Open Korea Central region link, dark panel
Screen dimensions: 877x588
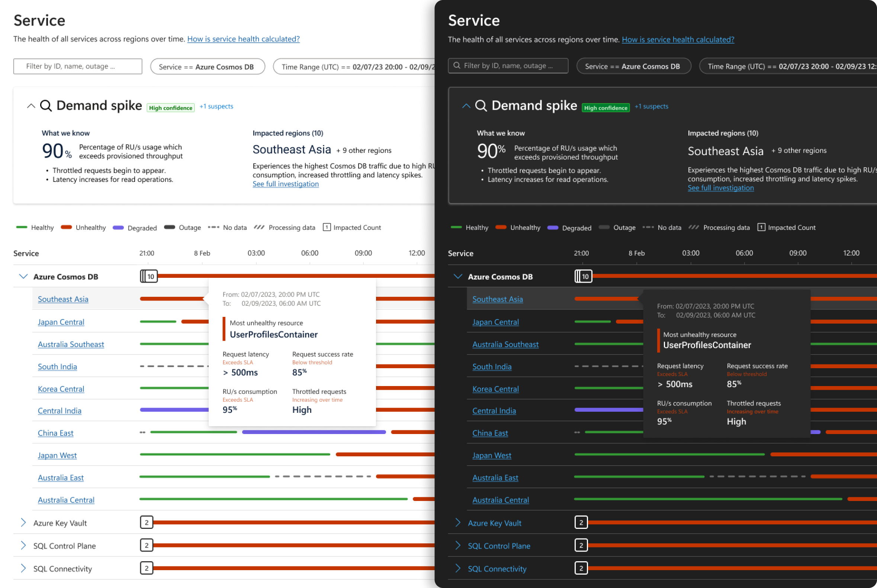pos(495,389)
